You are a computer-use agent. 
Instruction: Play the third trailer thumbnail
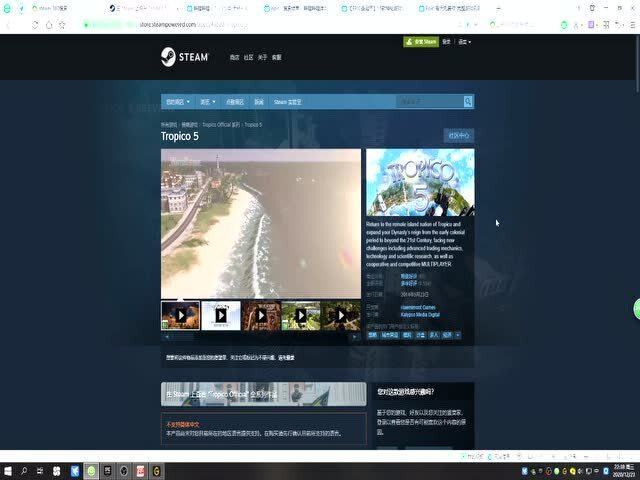pyautogui.click(x=261, y=316)
